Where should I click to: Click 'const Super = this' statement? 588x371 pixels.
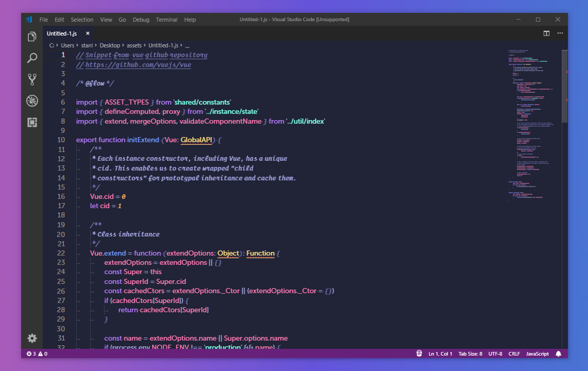(133, 272)
